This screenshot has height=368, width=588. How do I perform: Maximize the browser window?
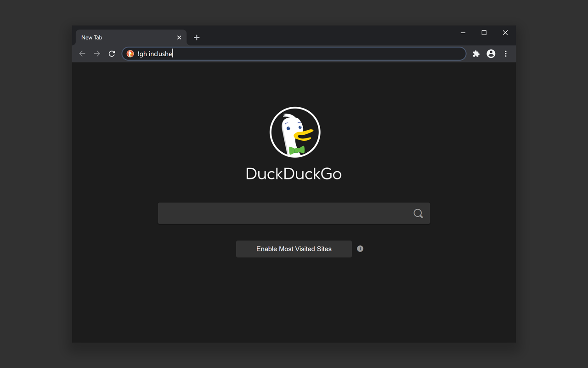(484, 33)
